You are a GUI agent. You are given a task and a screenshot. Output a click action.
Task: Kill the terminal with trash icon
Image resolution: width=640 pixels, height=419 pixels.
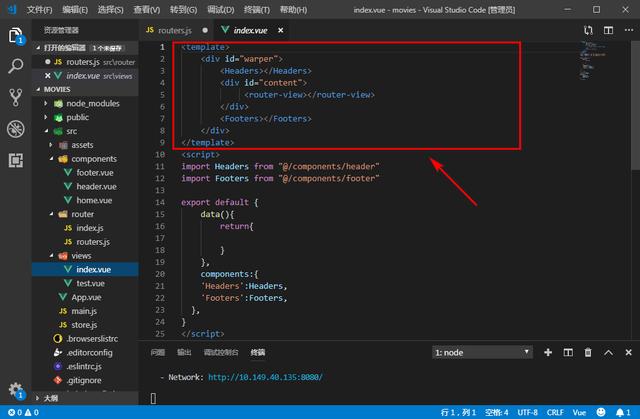click(x=588, y=352)
